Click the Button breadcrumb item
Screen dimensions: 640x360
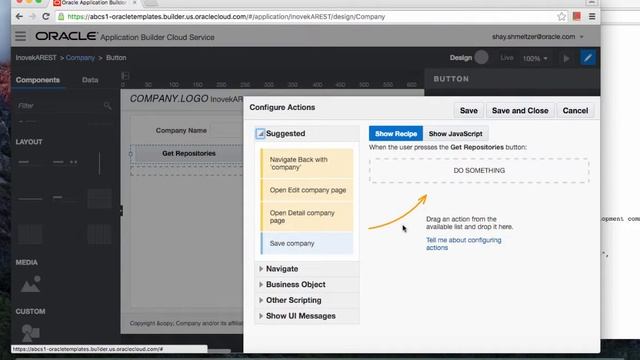116,58
